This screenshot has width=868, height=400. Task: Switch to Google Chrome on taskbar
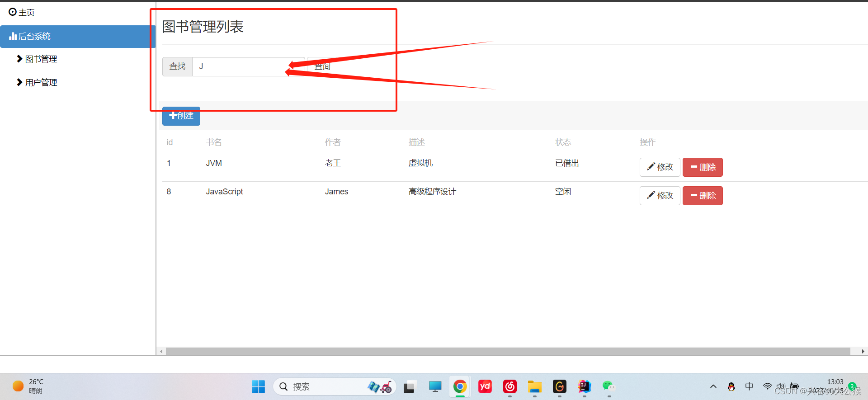(x=460, y=386)
